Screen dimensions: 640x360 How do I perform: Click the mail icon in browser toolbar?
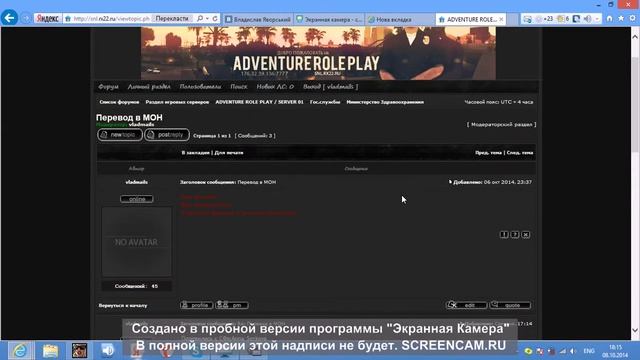coord(527,19)
